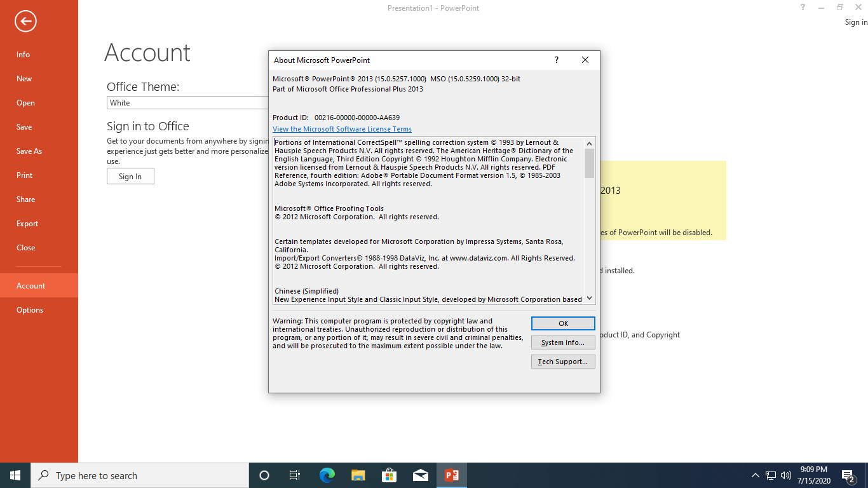Click the Tech Support button
Image resolution: width=868 pixels, height=488 pixels.
tap(563, 362)
